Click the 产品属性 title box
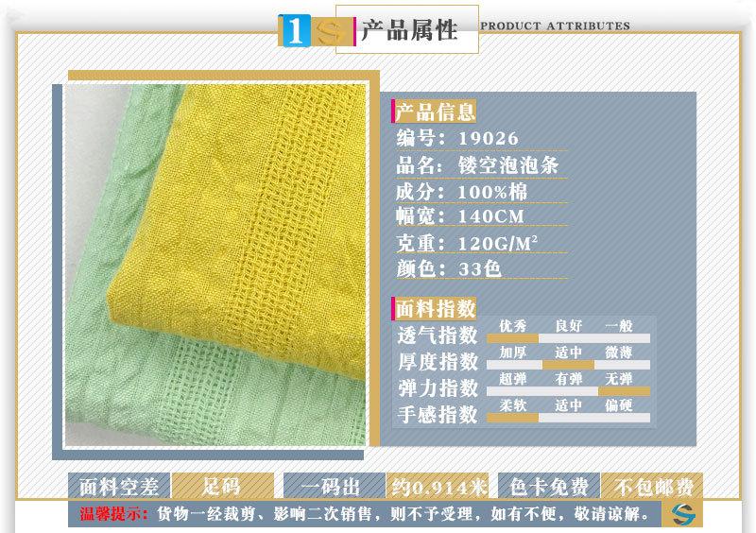The width and height of the screenshot is (756, 533). click(409, 30)
